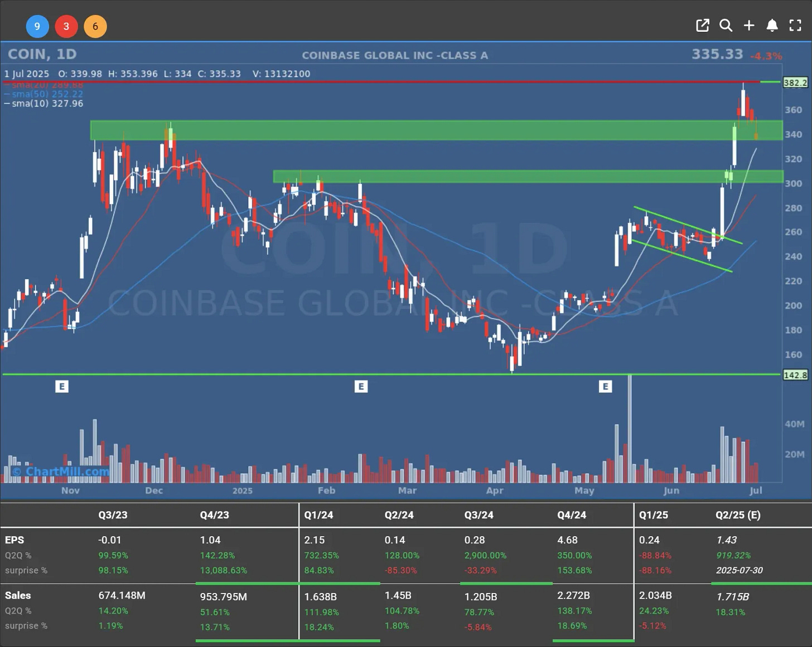
Task: Click EPS estimate 1.43
Action: point(726,540)
